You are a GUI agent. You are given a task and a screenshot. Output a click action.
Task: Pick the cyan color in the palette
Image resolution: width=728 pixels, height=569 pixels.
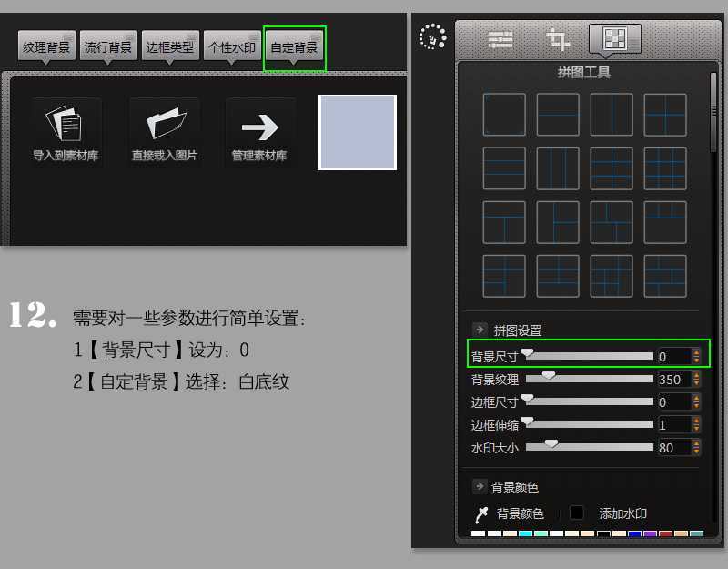[x=526, y=533]
